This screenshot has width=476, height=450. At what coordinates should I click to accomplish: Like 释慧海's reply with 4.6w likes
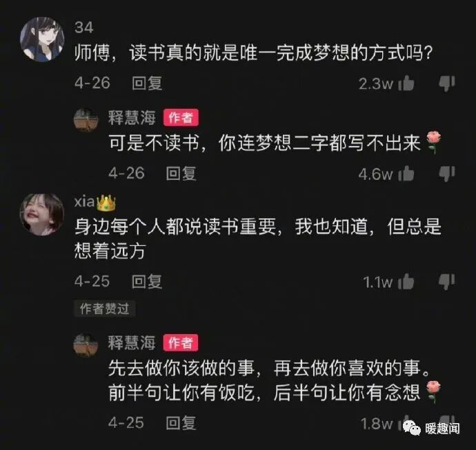coord(406,174)
